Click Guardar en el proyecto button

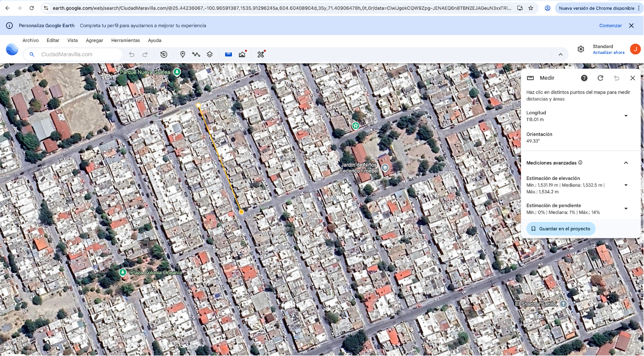tap(561, 229)
